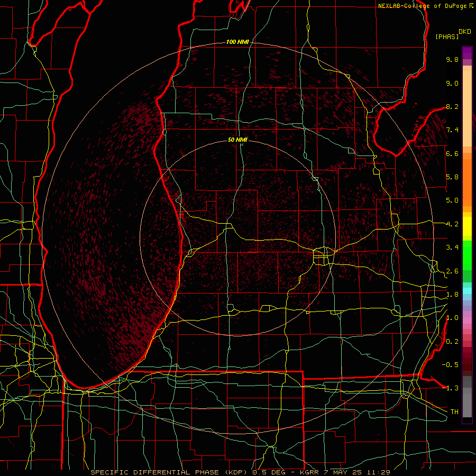Click the 5.0 scale value
Image resolution: width=476 pixels, height=476 pixels.
coord(452,200)
